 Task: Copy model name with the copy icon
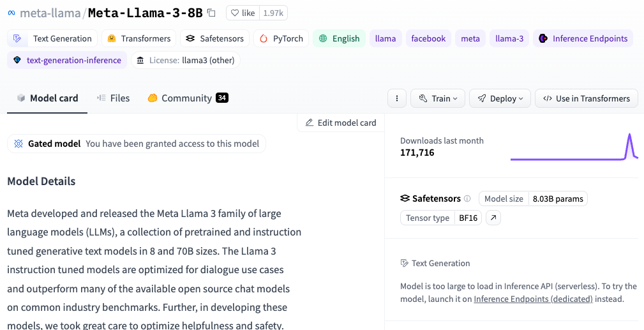click(212, 13)
